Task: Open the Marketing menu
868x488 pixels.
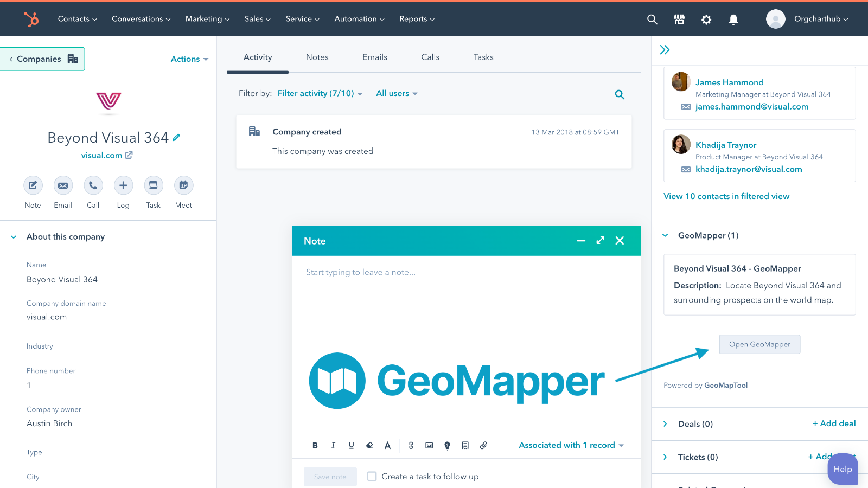Action: pos(207,18)
